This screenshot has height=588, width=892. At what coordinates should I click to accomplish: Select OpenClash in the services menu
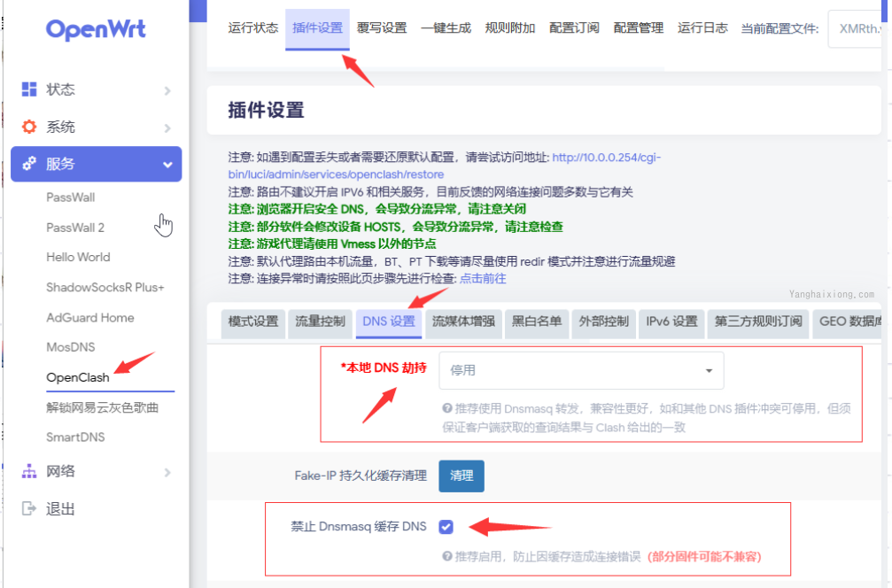click(x=78, y=377)
